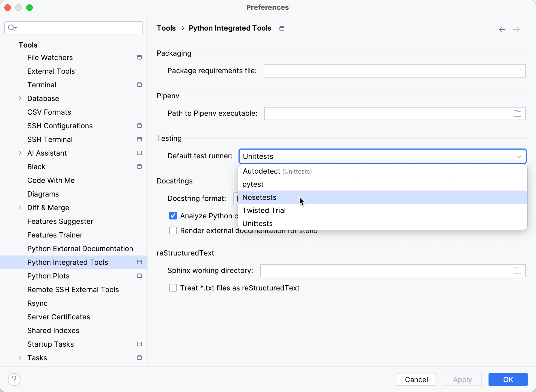Toggle Render external documentation for stdlib
536x392 pixels.
click(173, 231)
